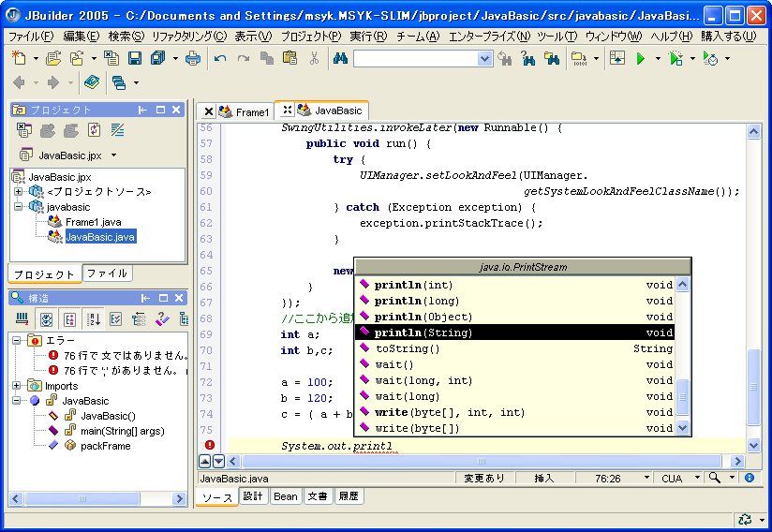The height and width of the screenshot is (532, 772).
Task: Switch to the ファイル tab in the project pane
Action: [x=107, y=273]
